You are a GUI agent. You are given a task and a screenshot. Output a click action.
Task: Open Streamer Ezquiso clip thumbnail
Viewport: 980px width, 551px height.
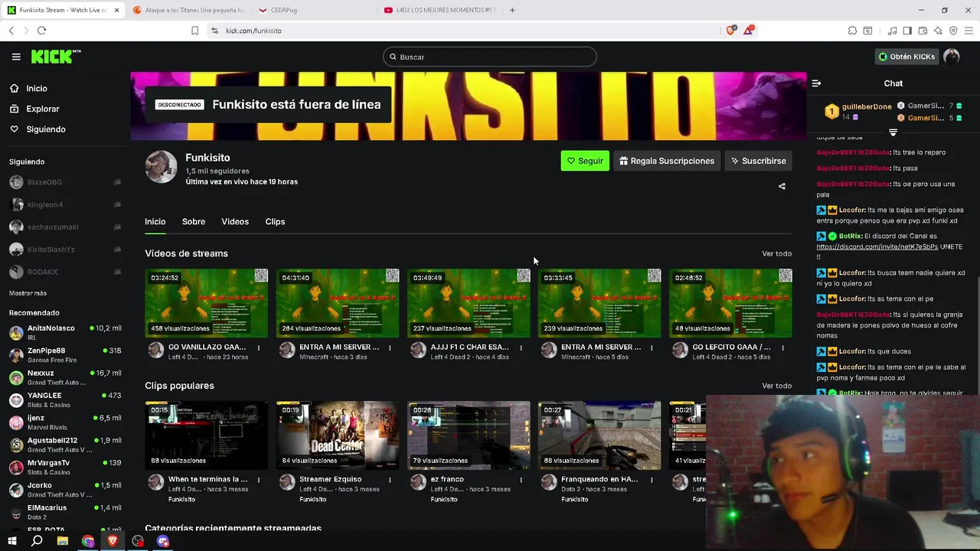[x=338, y=435]
